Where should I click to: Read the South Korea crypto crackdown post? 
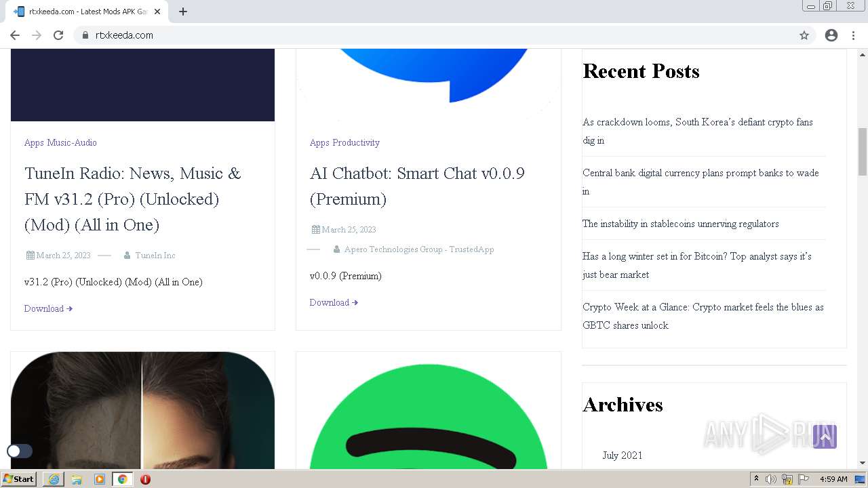coord(698,131)
